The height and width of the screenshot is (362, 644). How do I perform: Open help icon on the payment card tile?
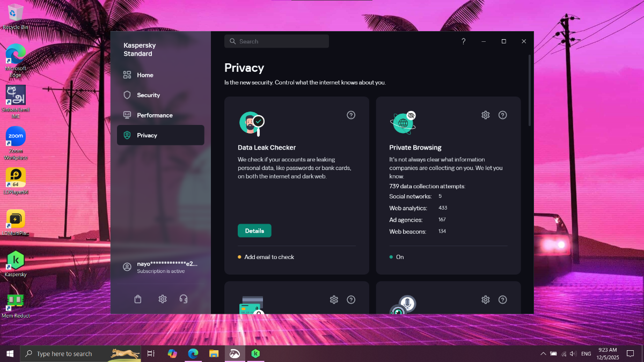tap(351, 300)
